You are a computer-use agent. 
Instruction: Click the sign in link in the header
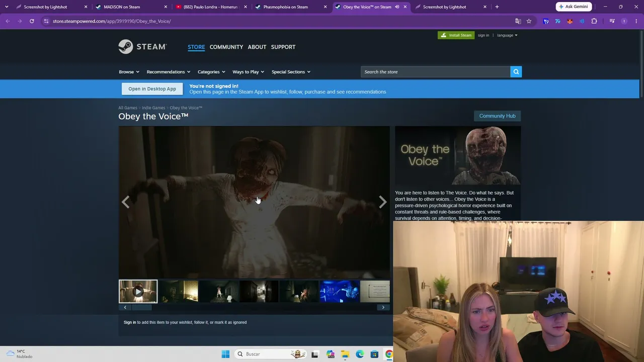point(484,35)
